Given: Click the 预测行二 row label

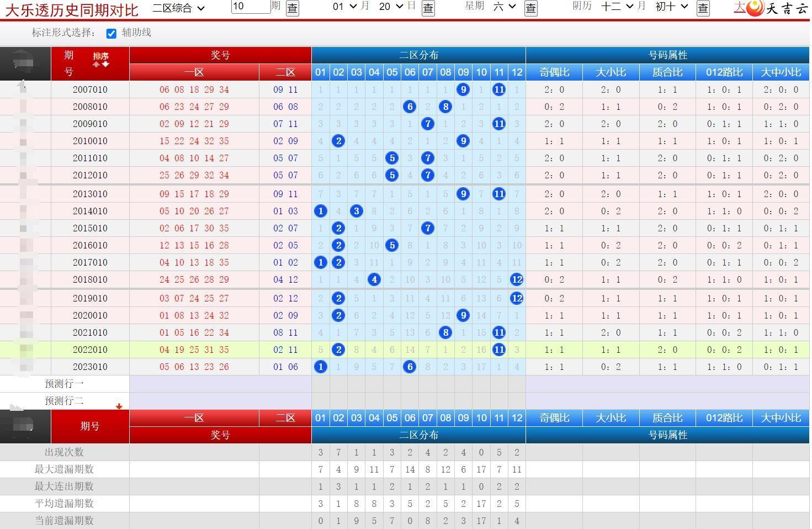Looking at the screenshot, I should (65, 401).
